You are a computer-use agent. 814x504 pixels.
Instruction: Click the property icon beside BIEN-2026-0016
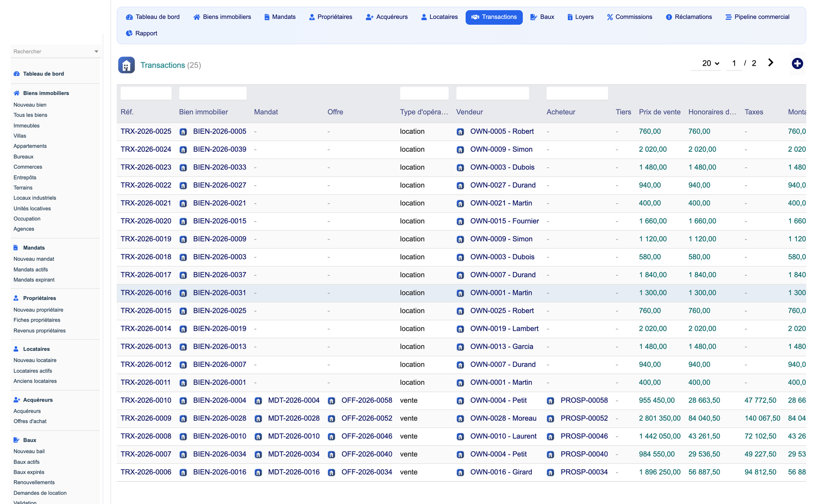[183, 473]
